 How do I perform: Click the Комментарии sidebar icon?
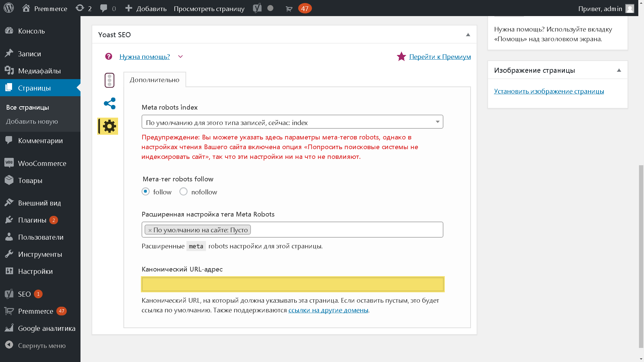tap(9, 140)
